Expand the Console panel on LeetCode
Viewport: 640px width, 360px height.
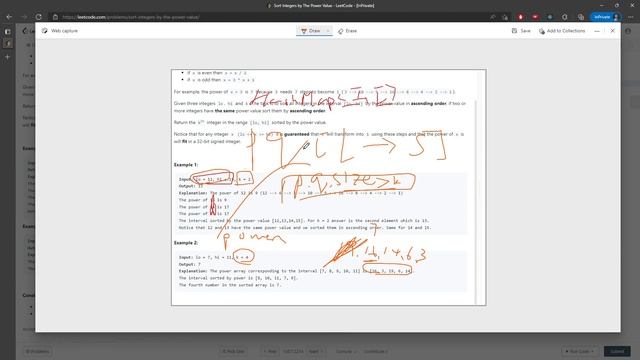pos(346,351)
